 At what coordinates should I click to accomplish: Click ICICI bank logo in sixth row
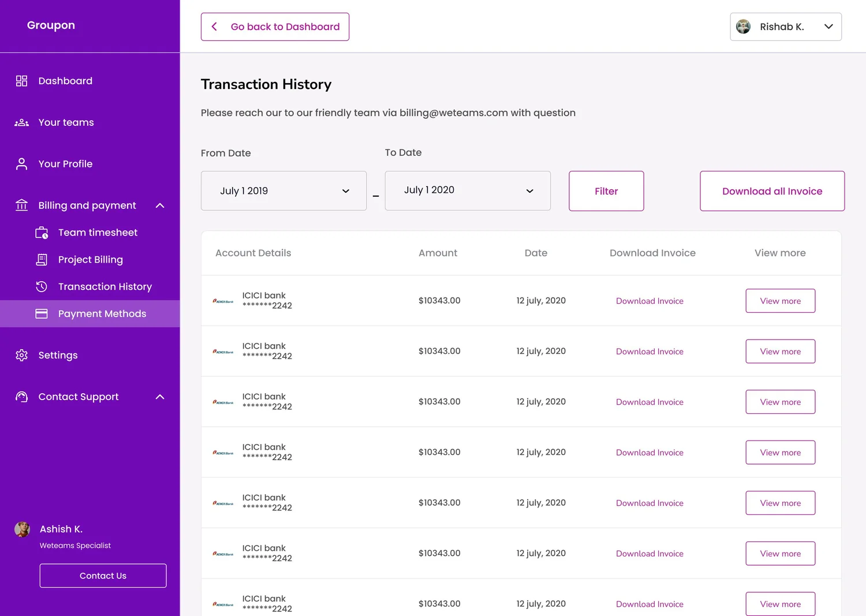pos(223,554)
